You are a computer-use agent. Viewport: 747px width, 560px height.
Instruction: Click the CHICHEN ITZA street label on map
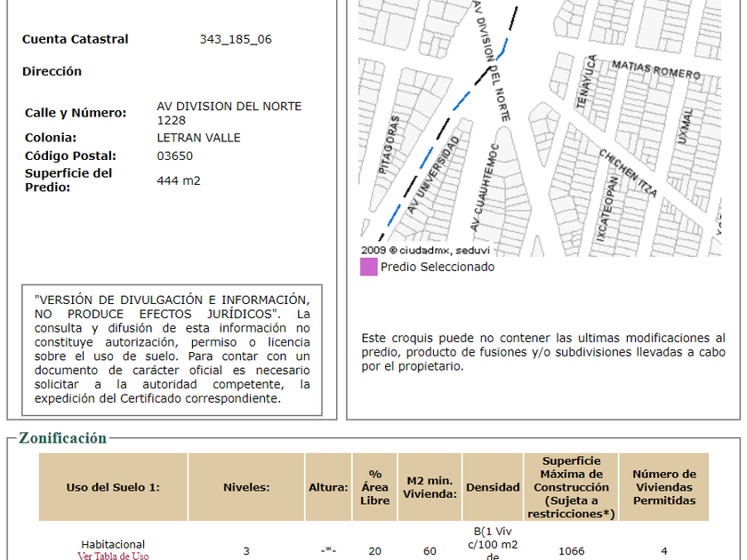(x=628, y=172)
